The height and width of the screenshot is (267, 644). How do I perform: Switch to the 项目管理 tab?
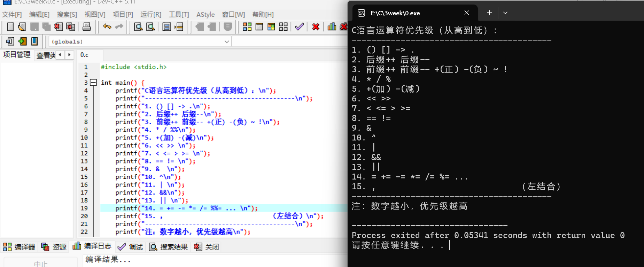(x=17, y=55)
